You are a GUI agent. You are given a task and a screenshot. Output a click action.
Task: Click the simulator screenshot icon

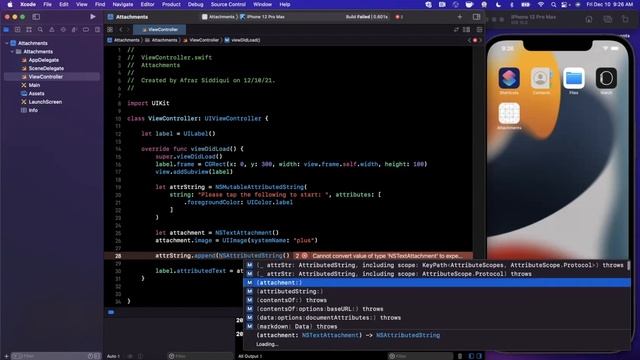click(607, 19)
